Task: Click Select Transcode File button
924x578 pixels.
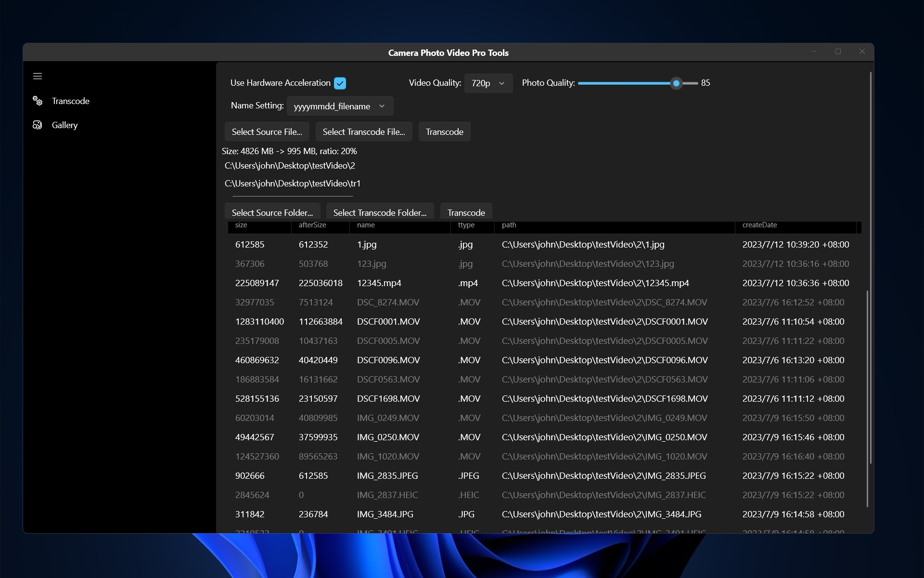Action: (363, 131)
